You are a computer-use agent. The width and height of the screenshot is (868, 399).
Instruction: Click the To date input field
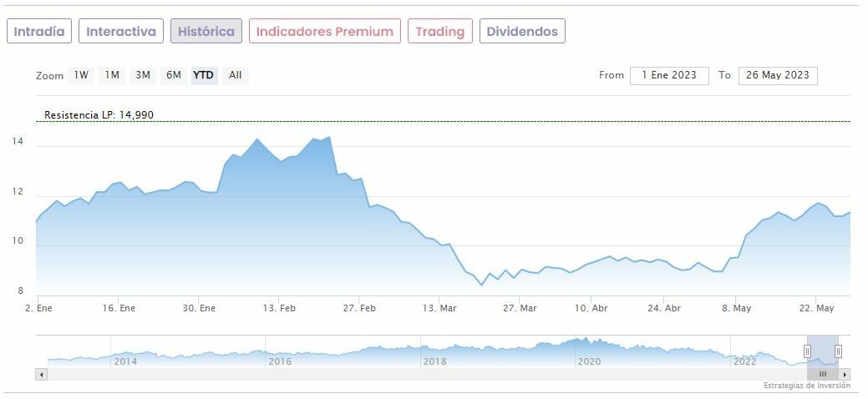click(x=778, y=75)
